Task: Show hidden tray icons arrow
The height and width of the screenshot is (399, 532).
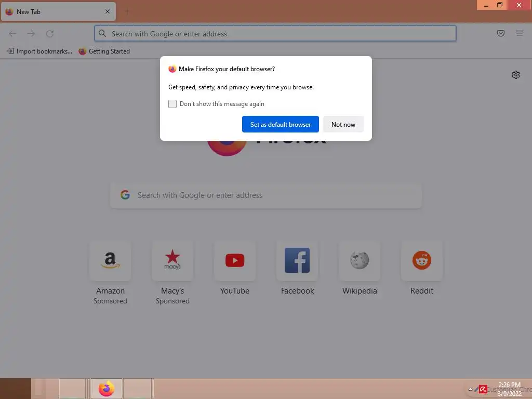Action: [x=470, y=389]
